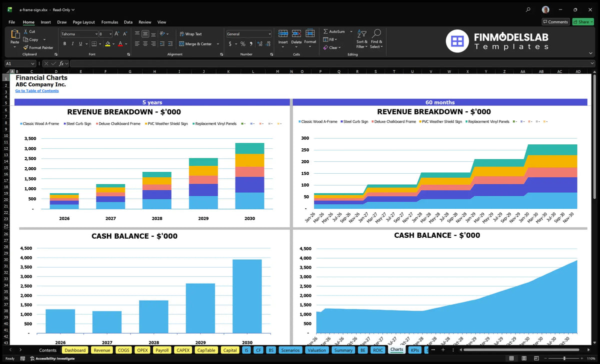600x364 pixels.
Task: Open the File menu
Action: coord(11,22)
